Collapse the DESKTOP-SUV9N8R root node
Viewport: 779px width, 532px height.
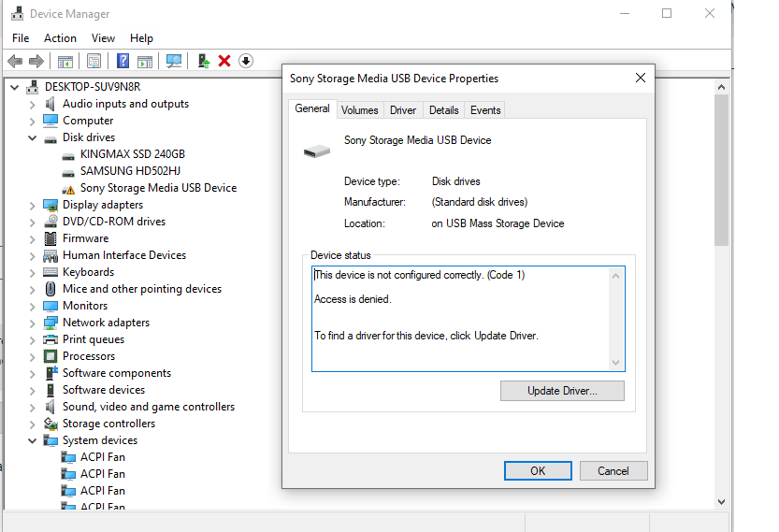pyautogui.click(x=14, y=88)
